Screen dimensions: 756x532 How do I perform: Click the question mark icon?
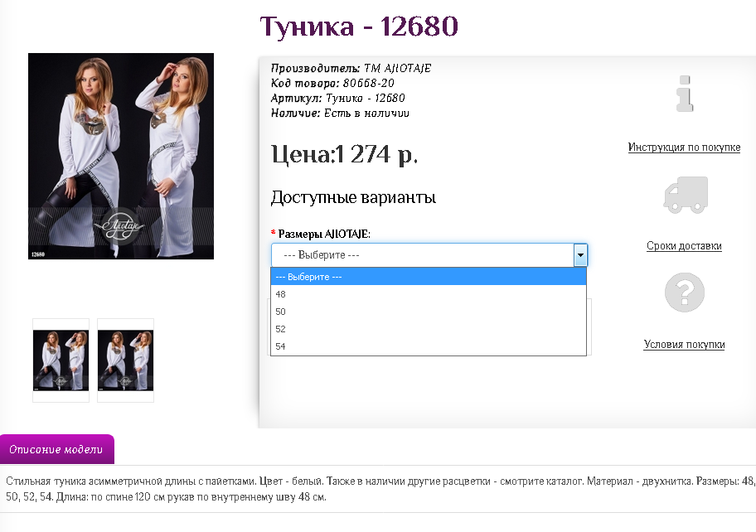click(x=685, y=292)
